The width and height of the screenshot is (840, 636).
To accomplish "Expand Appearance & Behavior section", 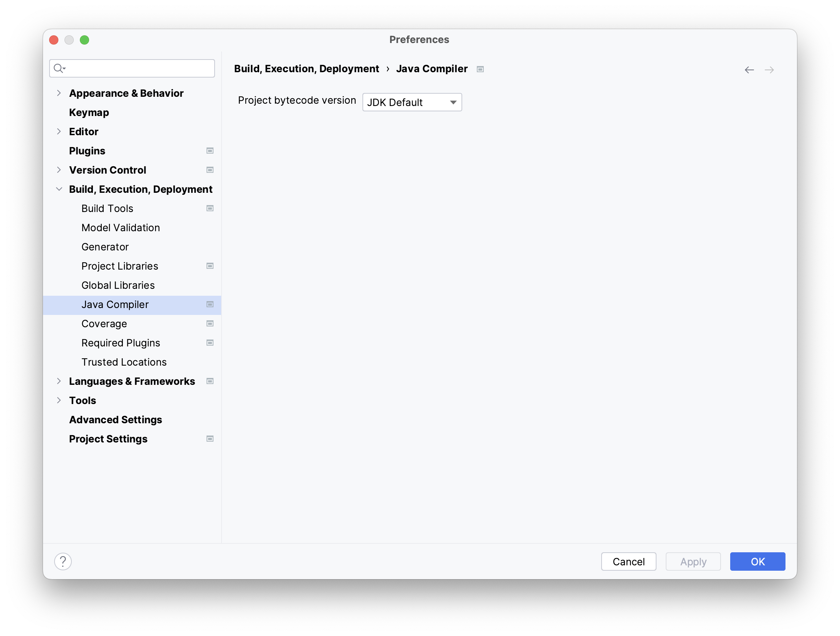I will click(59, 93).
